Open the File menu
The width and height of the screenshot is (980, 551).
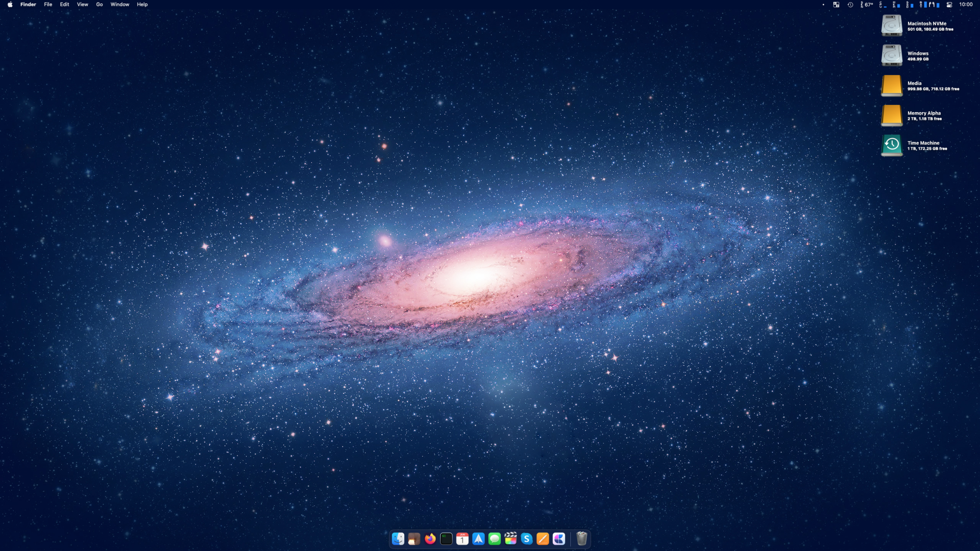coord(48,4)
